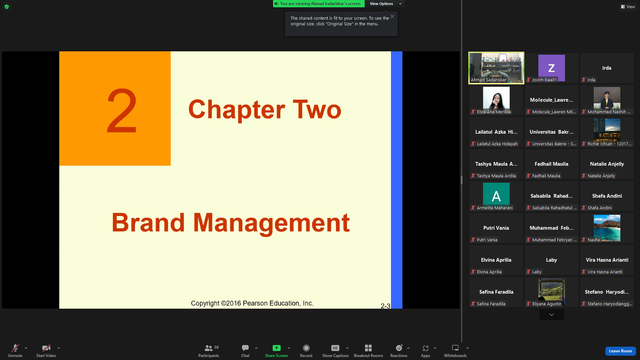This screenshot has height=360, width=640.
Task: Expand the arrow next to Whiteboards
Action: point(467,348)
